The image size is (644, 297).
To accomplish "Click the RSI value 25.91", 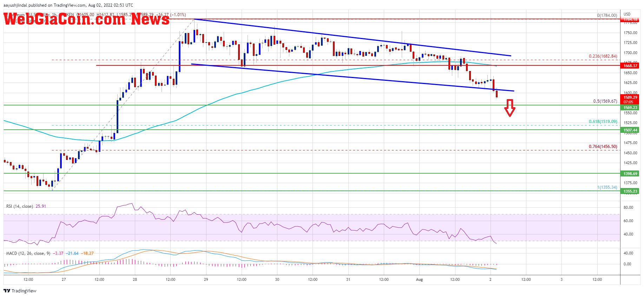I will tap(41, 206).
